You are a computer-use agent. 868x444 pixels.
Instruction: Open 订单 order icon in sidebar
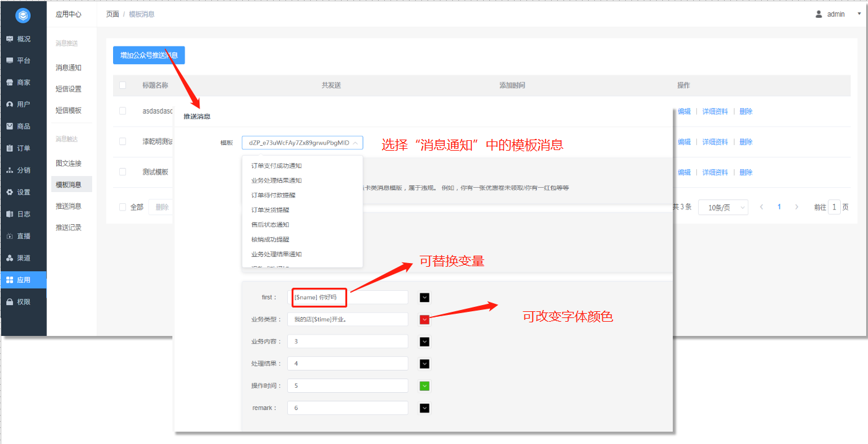[x=10, y=148]
